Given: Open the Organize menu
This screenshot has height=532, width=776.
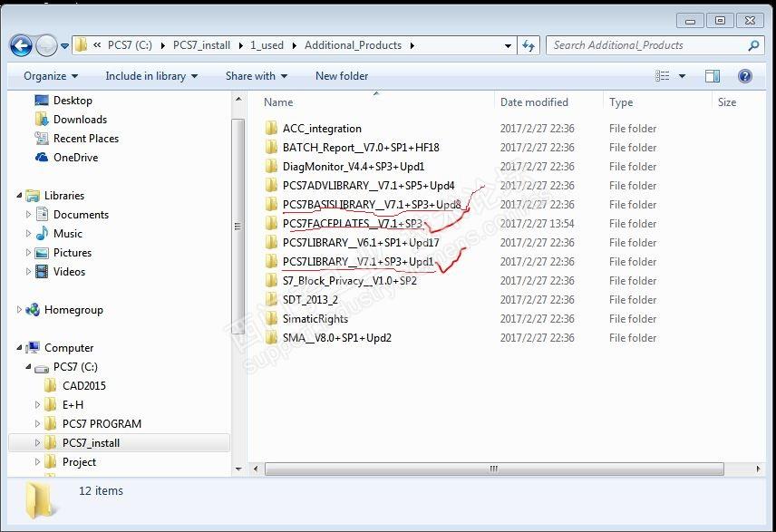Looking at the screenshot, I should (x=51, y=76).
